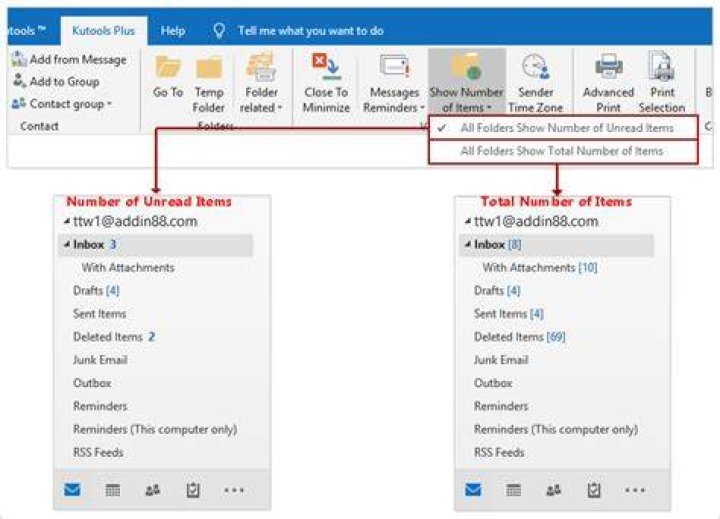Open the Kutools tab
This screenshot has height=519, width=720.
(x=28, y=31)
